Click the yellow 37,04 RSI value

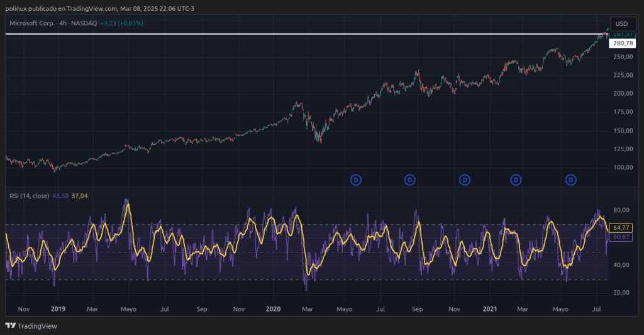pos(80,196)
